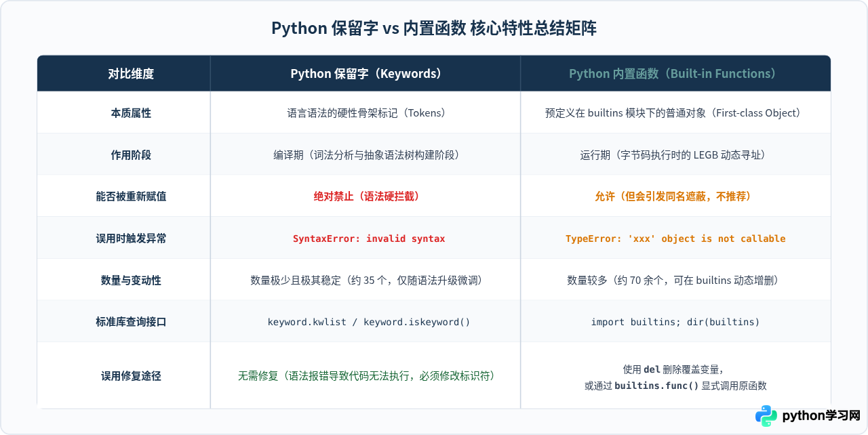Click cell 数量极少且极其稳定（约 35 个）
The image size is (868, 435).
click(366, 280)
